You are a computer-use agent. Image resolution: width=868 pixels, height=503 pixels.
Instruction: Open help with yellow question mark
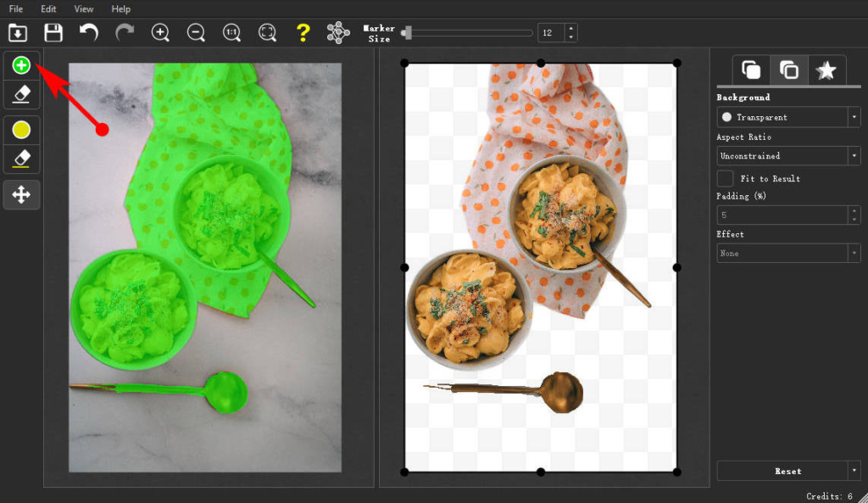point(303,33)
